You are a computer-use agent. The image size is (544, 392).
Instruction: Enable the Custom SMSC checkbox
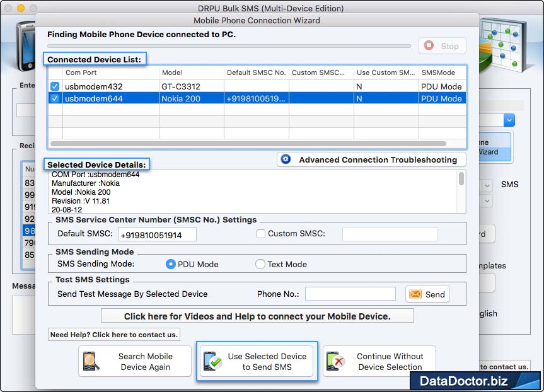[x=261, y=234]
